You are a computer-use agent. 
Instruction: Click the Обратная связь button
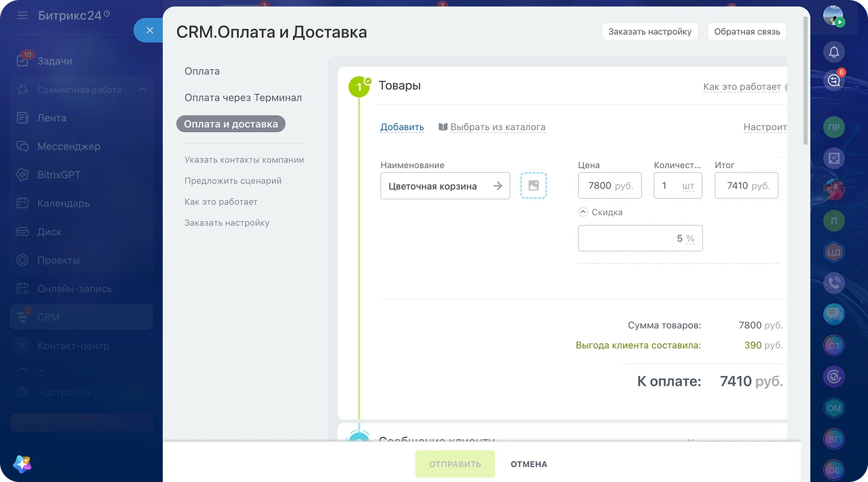747,31
